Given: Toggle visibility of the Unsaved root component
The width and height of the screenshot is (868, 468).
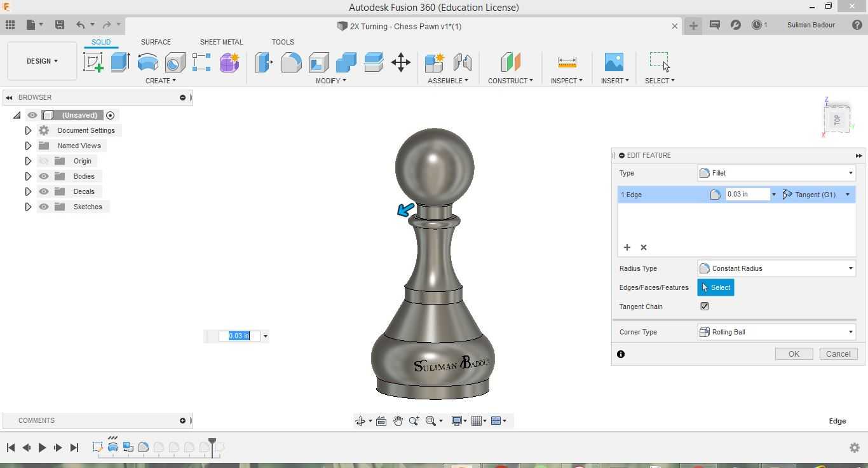Looking at the screenshot, I should point(32,115).
